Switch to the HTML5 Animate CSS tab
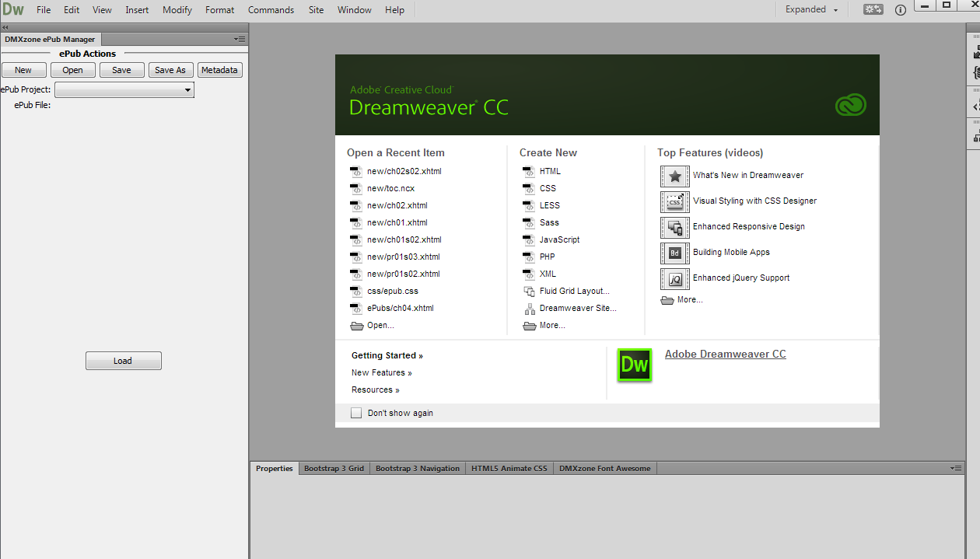 [x=509, y=469]
